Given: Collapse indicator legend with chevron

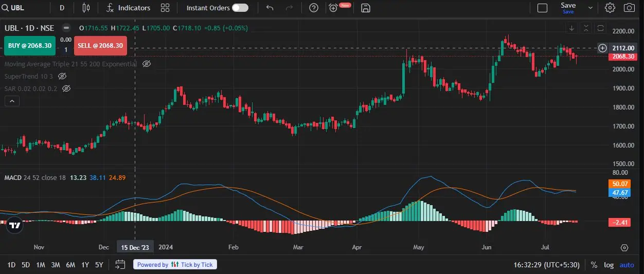Looking at the screenshot, I should click(x=12, y=101).
